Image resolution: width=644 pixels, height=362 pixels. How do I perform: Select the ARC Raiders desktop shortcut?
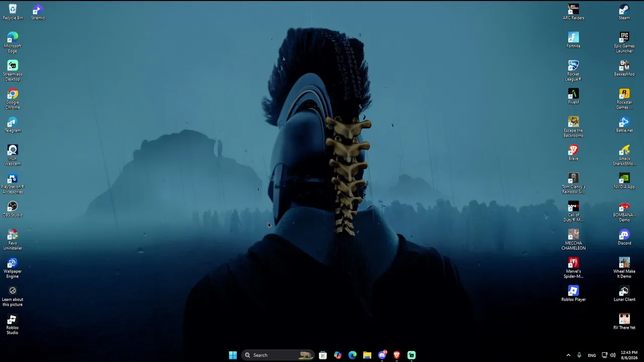574,12
